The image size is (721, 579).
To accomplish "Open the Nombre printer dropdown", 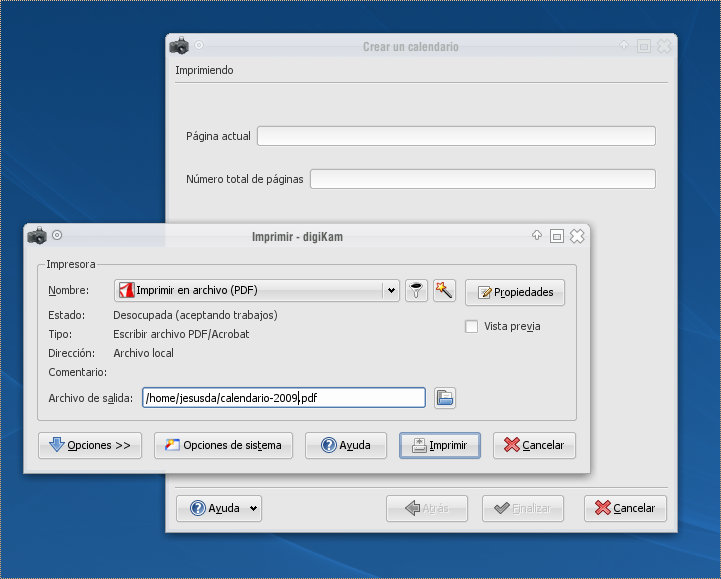I will [257, 291].
